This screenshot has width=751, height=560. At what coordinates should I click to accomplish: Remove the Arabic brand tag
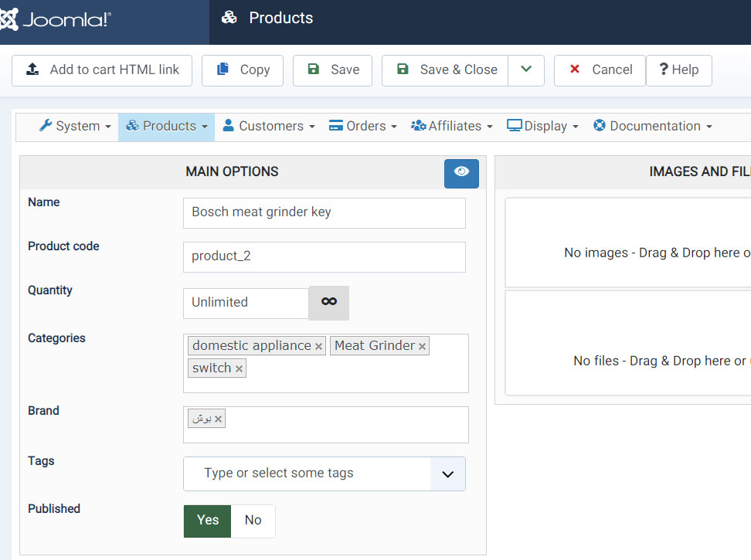coord(219,419)
